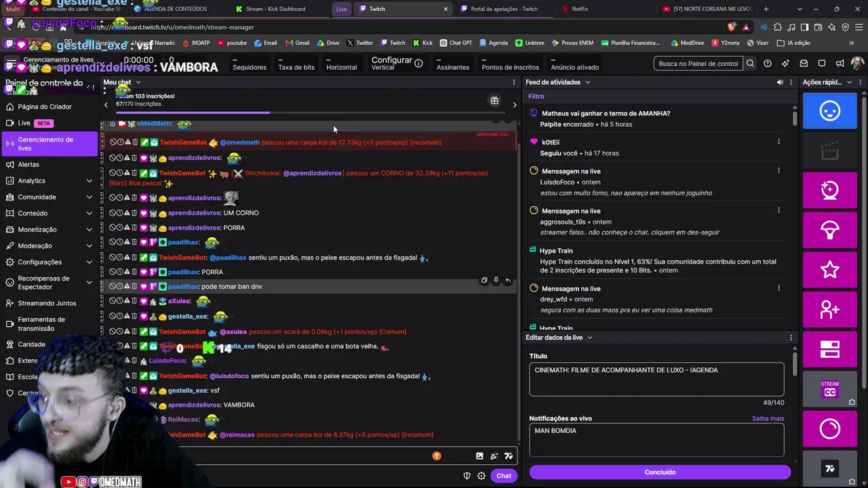Click the webcam sparkle quick action tile
This screenshot has height=488, width=868.
click(x=830, y=190)
